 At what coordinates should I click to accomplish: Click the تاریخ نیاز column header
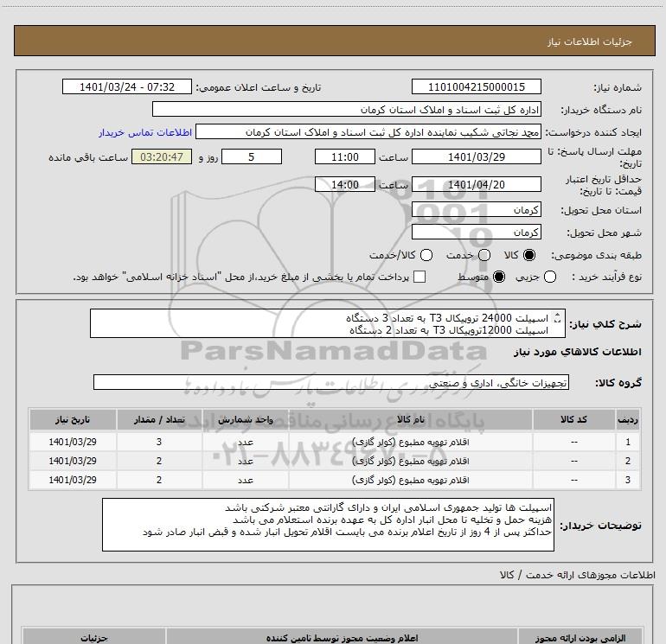pos(73,419)
